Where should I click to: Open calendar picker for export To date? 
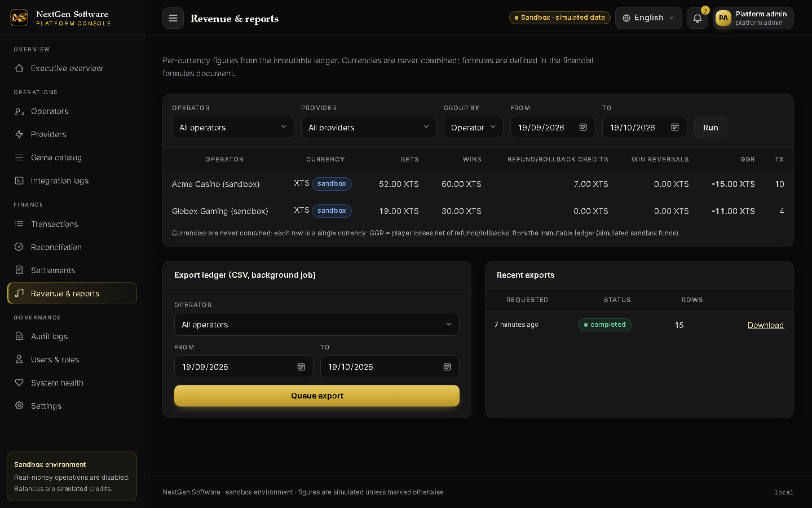click(x=447, y=367)
